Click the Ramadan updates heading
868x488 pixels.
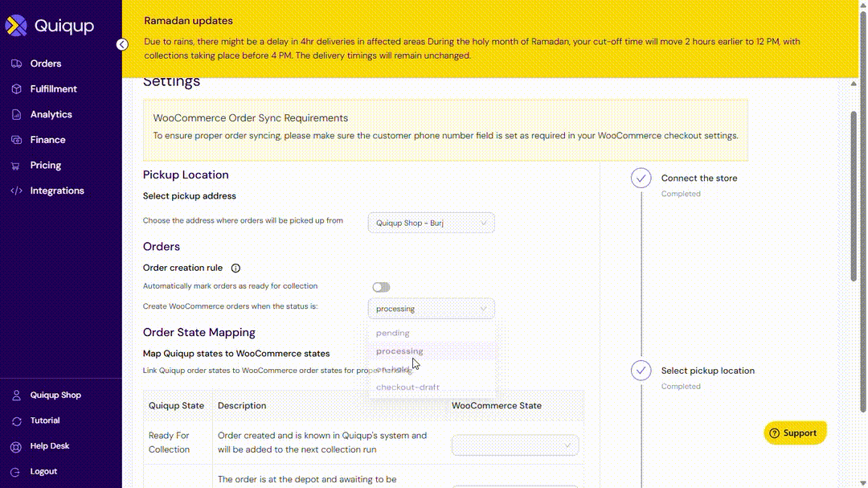point(188,20)
